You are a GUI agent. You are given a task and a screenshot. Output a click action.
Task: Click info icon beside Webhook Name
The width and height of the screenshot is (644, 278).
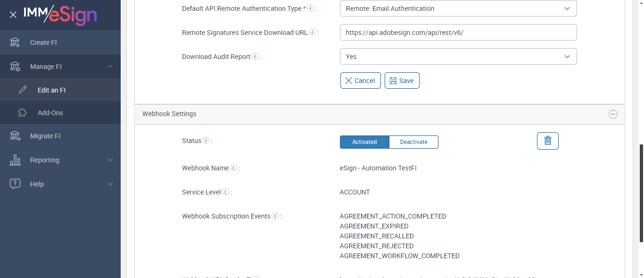(233, 168)
